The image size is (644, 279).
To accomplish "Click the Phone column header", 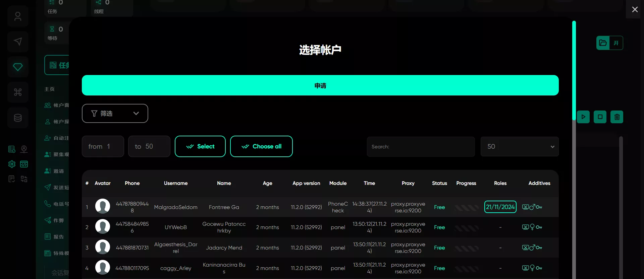I will click(132, 183).
